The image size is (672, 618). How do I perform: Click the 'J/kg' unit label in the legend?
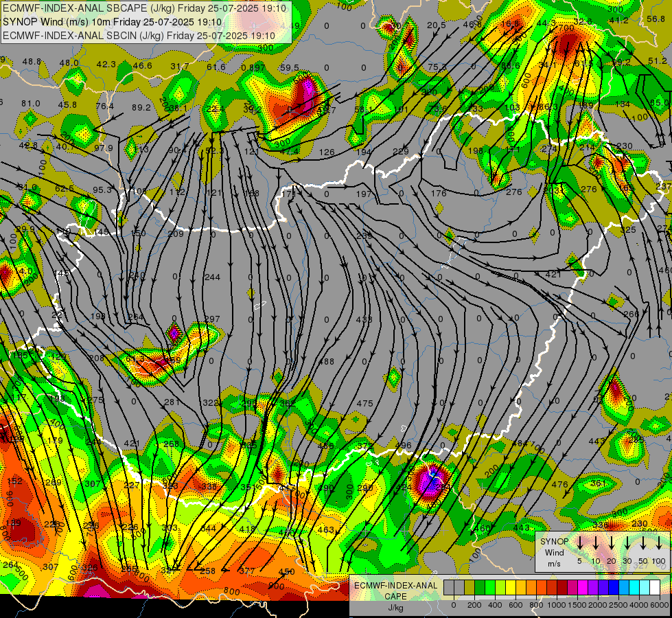[396, 608]
